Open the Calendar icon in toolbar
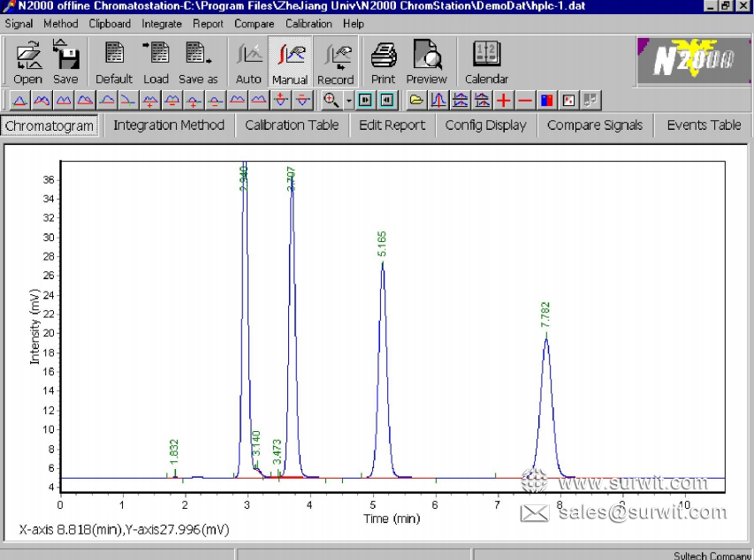Viewport: 754px width, 560px height. pyautogui.click(x=486, y=62)
